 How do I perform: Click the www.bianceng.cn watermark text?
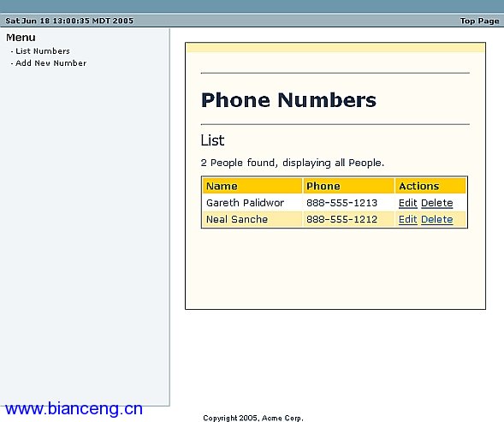[x=74, y=409]
